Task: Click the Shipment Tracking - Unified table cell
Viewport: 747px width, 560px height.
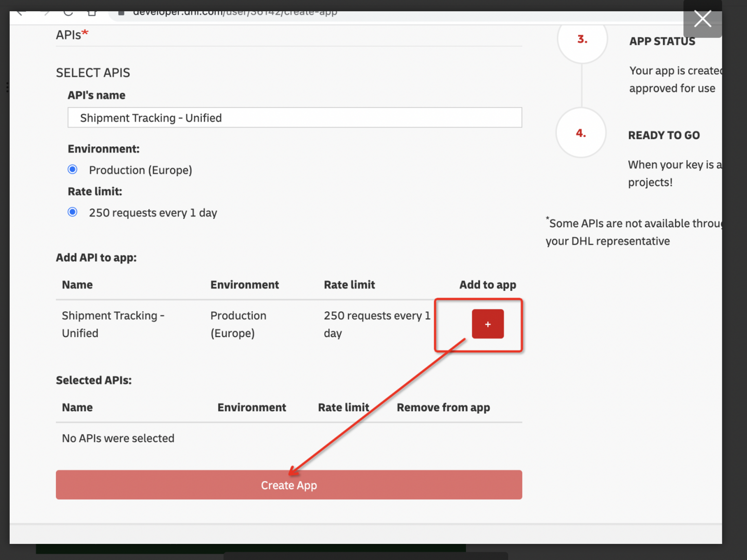Action: coord(113,325)
